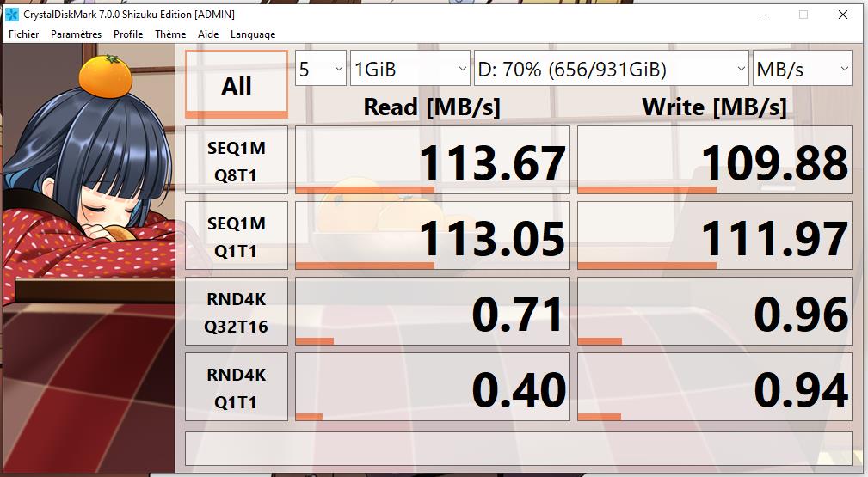Open the Thème menu
The image size is (868, 477).
170,34
